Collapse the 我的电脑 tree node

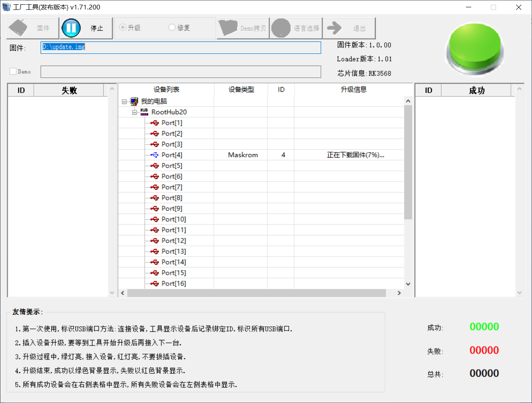(124, 102)
